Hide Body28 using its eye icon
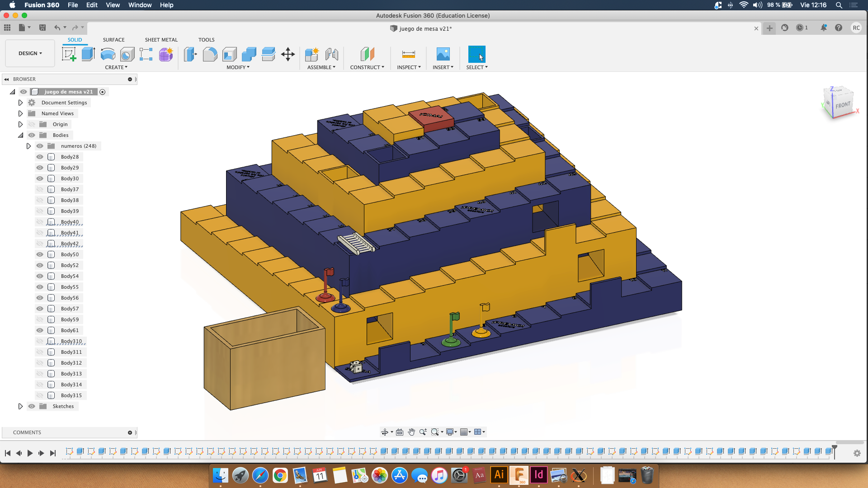This screenshot has height=488, width=868. [40, 157]
